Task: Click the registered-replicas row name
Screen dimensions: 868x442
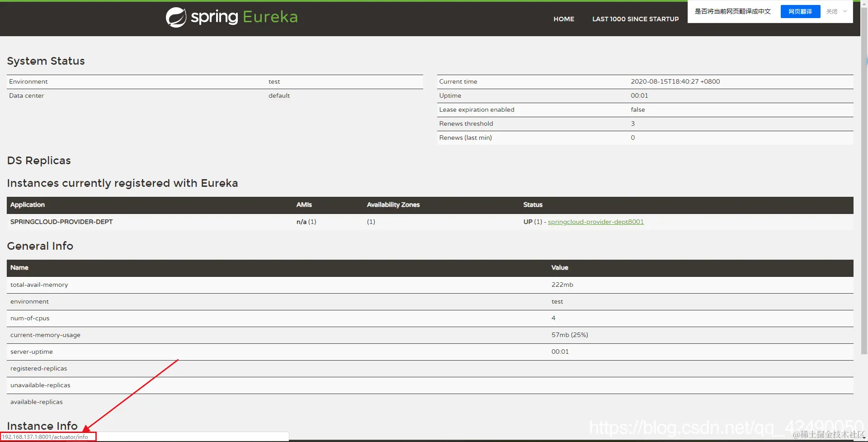Action: pos(38,368)
